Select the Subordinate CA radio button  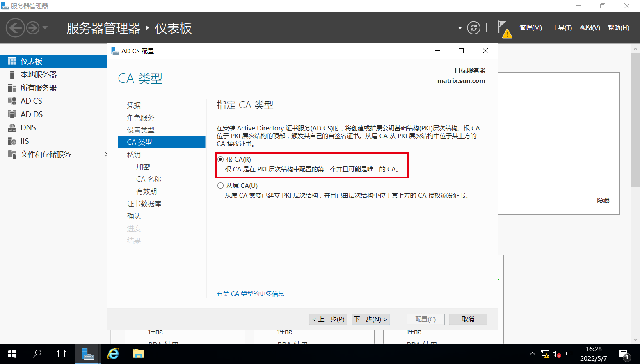(221, 186)
